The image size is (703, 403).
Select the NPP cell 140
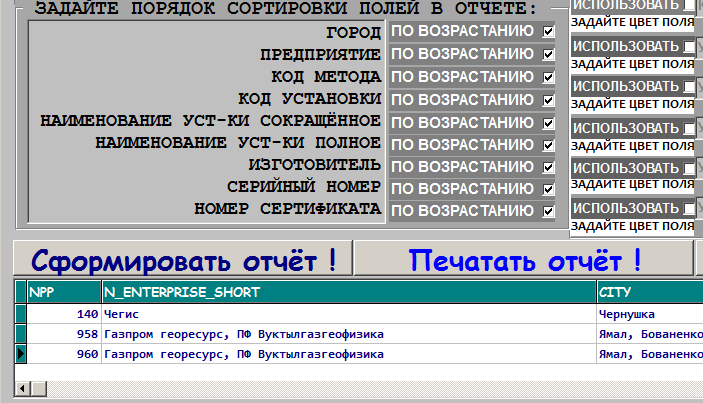click(x=64, y=314)
